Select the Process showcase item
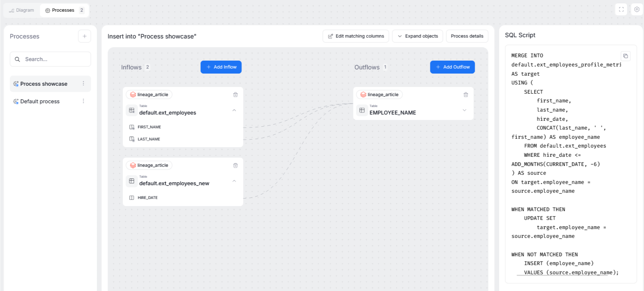Image resolution: width=644 pixels, height=291 pixels. click(50, 84)
